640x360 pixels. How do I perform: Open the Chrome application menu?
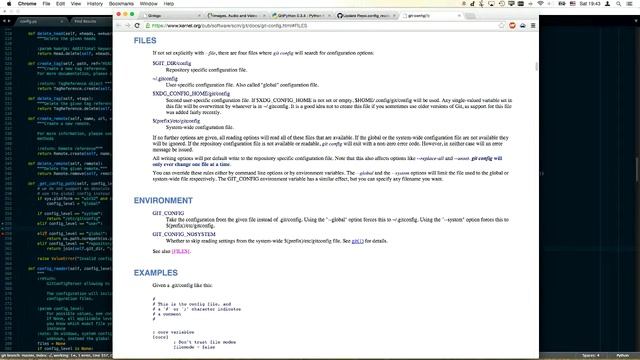(x=27, y=4)
